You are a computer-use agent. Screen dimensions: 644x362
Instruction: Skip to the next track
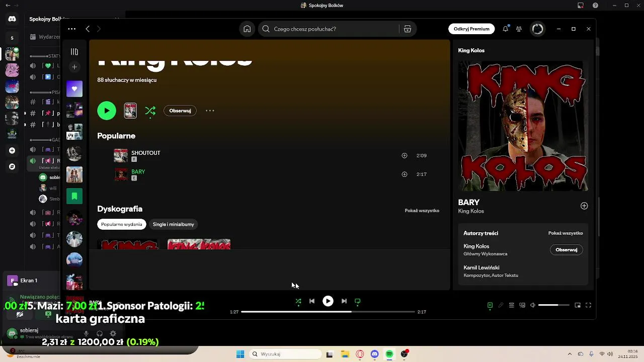[x=344, y=301]
